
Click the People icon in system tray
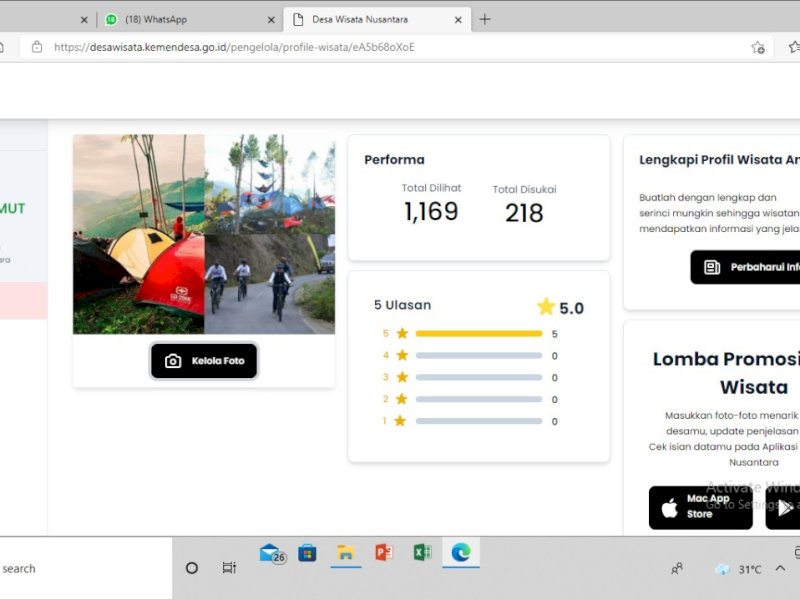click(x=677, y=568)
